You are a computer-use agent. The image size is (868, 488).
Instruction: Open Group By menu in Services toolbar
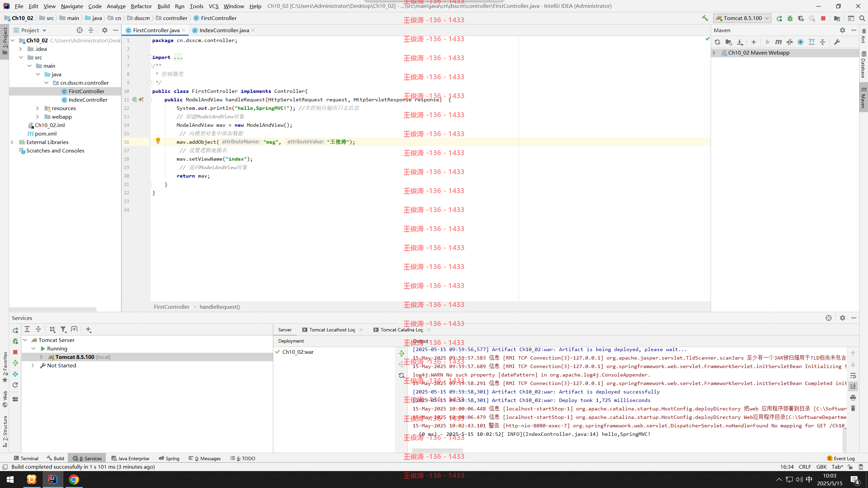(52, 329)
